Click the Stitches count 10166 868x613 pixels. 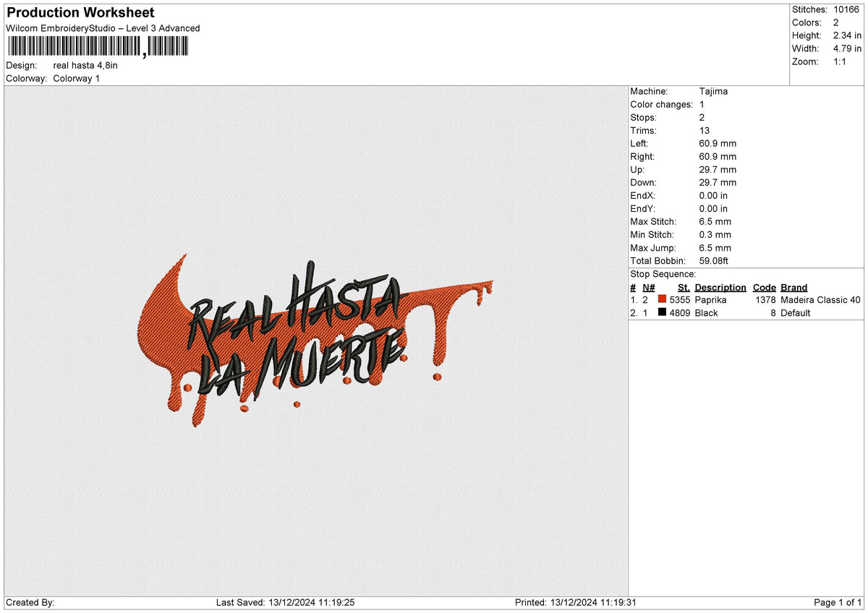click(848, 9)
